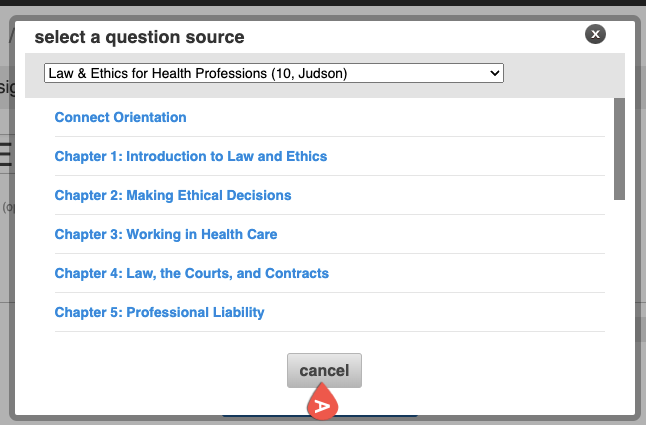Select Chapter 1: Introduction to Law and Ethics
Image resolution: width=646 pixels, height=425 pixels.
click(x=190, y=156)
